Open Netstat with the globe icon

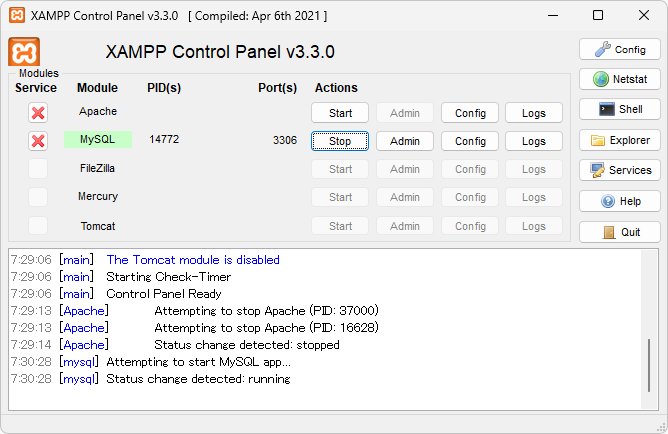click(620, 79)
